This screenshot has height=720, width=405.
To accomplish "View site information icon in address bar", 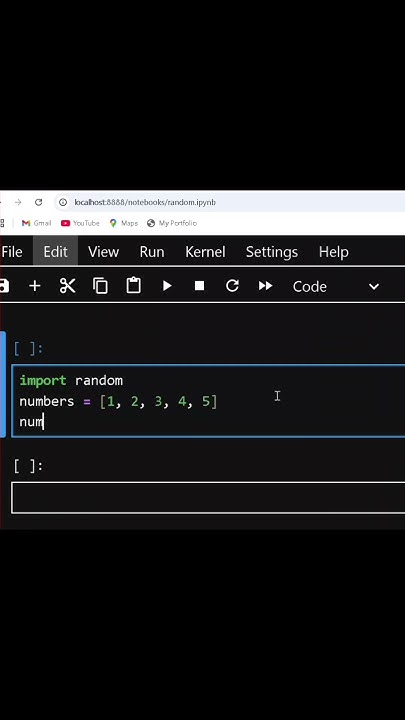I will 63,202.
